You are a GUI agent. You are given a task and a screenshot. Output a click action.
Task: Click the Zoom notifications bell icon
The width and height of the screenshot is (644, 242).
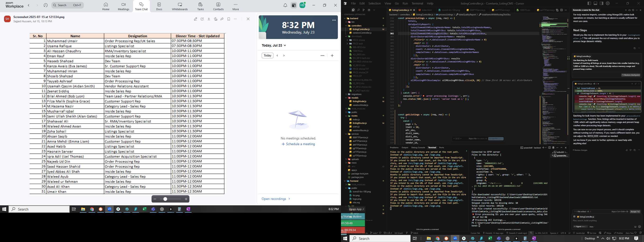click(285, 5)
